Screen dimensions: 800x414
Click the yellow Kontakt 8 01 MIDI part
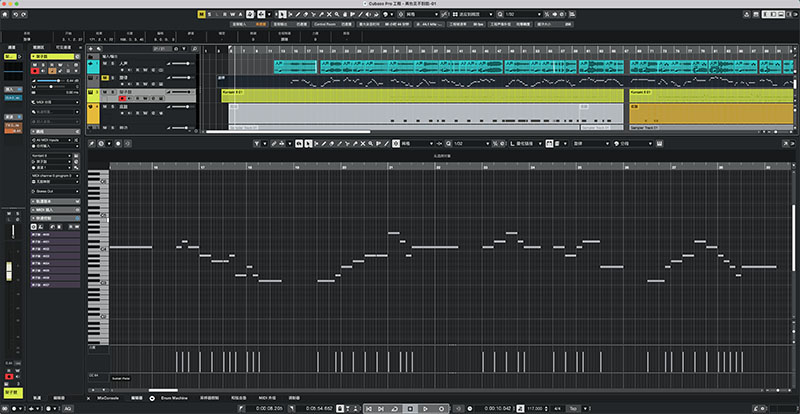[422, 95]
